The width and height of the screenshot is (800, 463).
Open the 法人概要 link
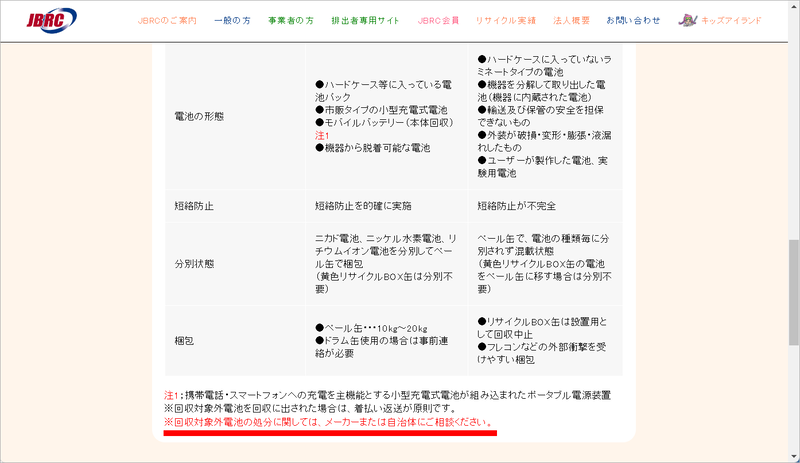(571, 21)
